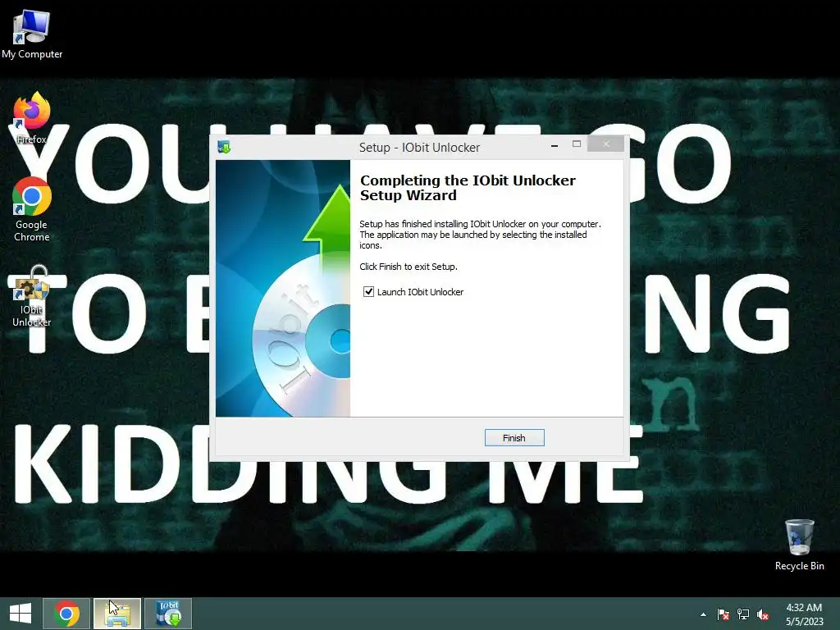The width and height of the screenshot is (840, 630).
Task: Open File Explorer from the taskbar
Action: 117,614
